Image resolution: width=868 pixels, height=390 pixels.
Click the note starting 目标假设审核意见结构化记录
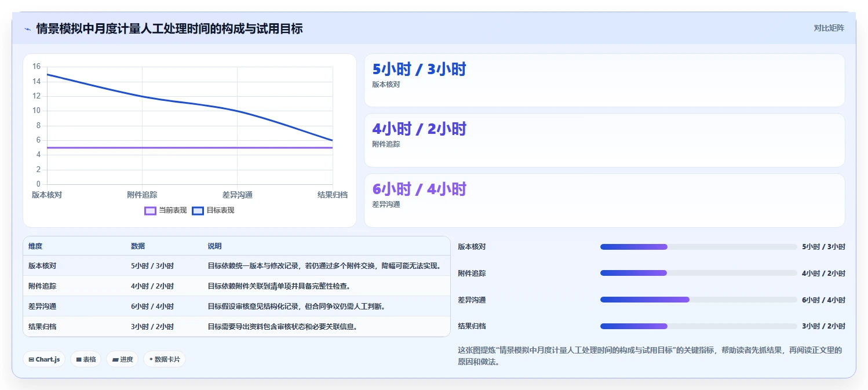coord(297,307)
